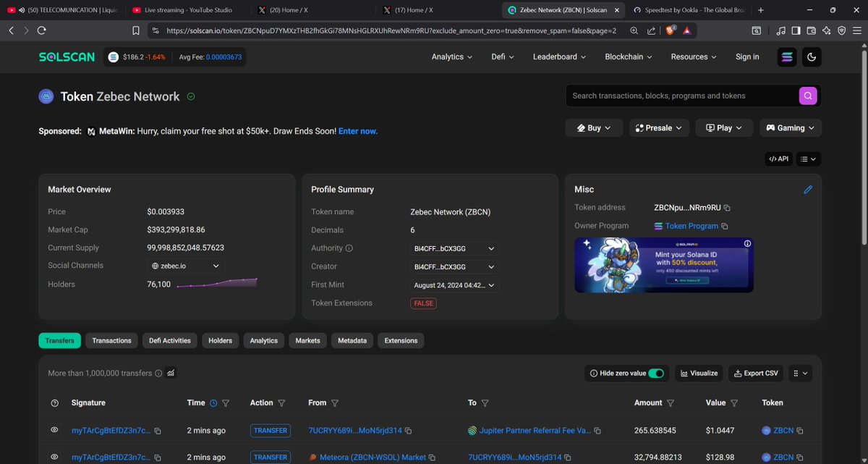
Task: Open the Presale dropdown
Action: (x=658, y=128)
